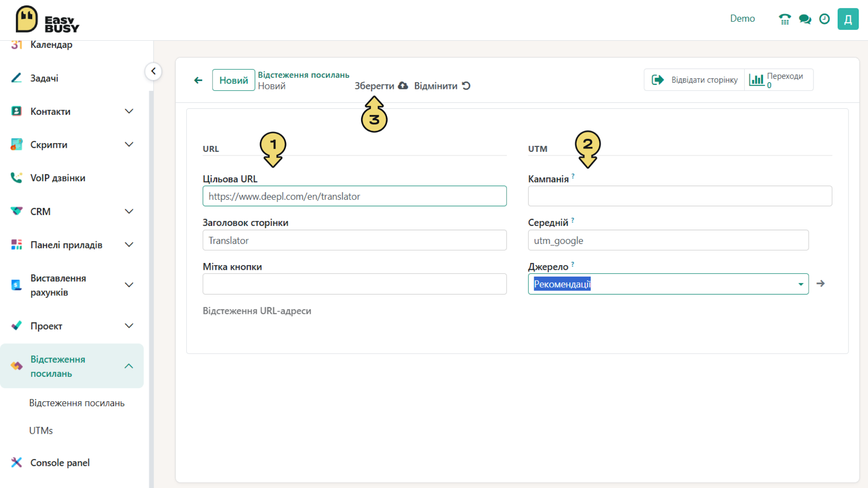This screenshot has width=868, height=488.
Task: Click the Відстеження посилань breadcrumb link
Action: [303, 75]
